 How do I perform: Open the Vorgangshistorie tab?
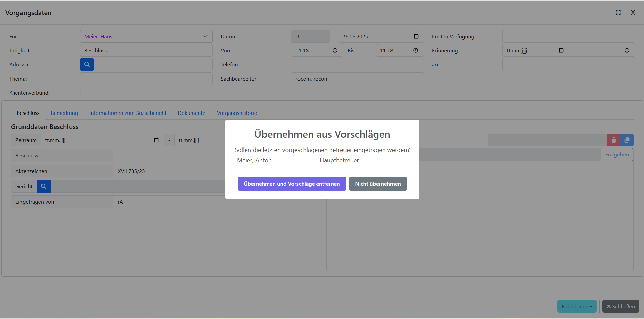(x=237, y=113)
